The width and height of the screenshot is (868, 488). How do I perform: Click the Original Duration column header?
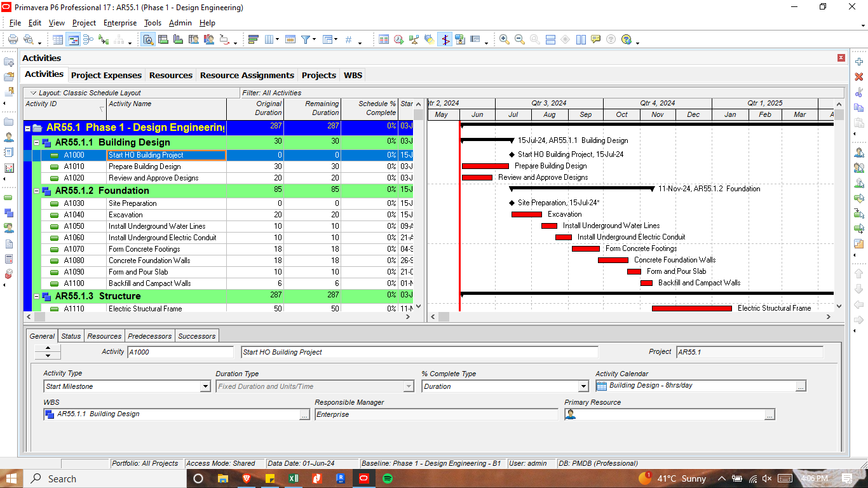[255, 109]
